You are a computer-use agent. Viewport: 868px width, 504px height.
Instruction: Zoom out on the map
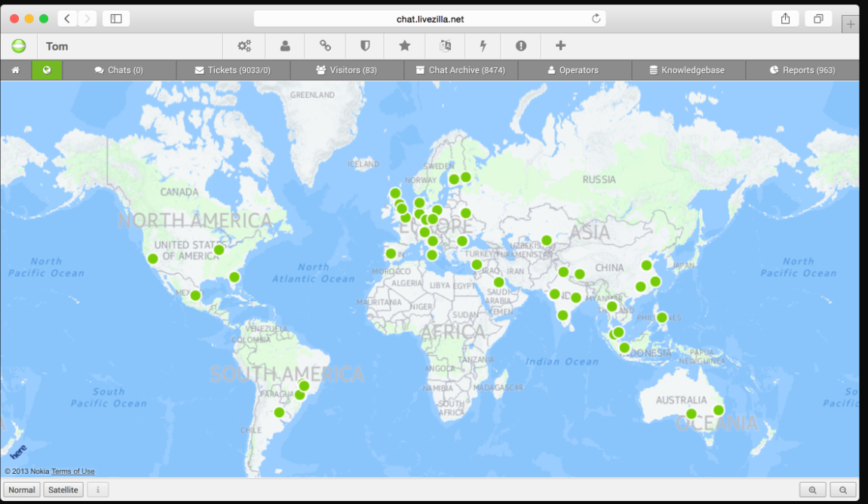pos(843,490)
